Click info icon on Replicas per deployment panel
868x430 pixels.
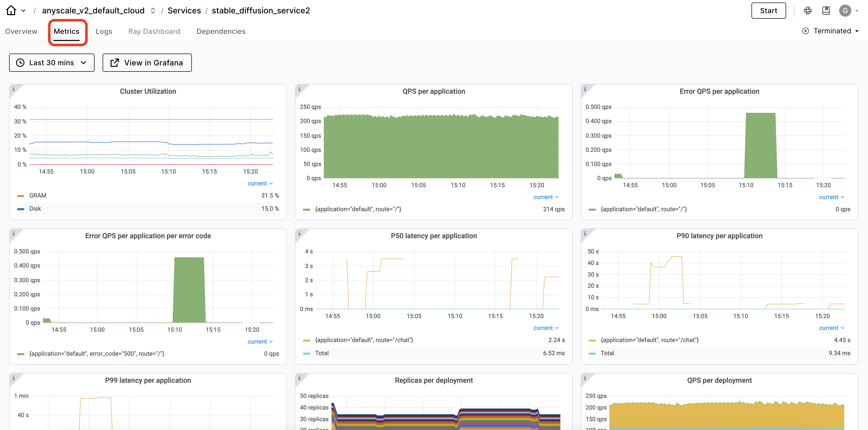tap(299, 378)
